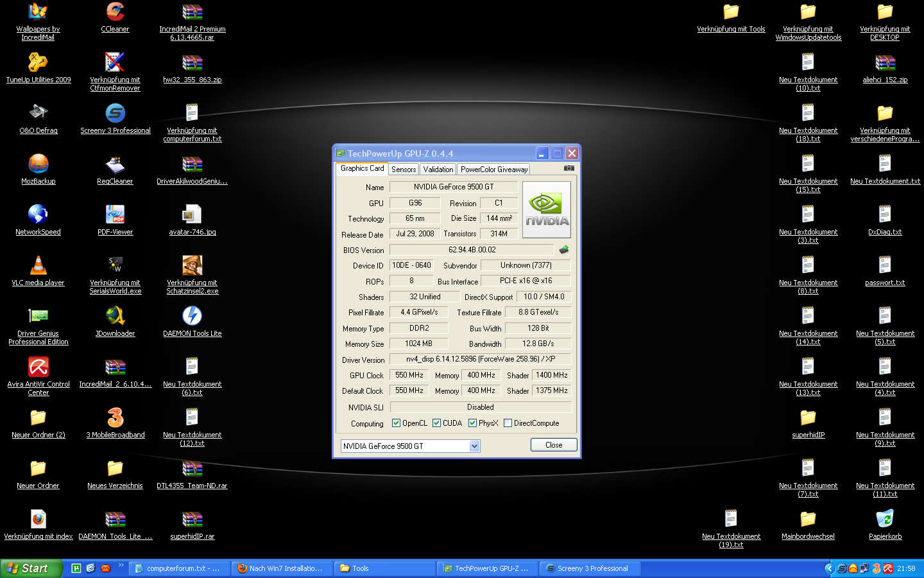Click the taskbar clock 21:58
This screenshot has height=578, width=924.
coord(906,568)
